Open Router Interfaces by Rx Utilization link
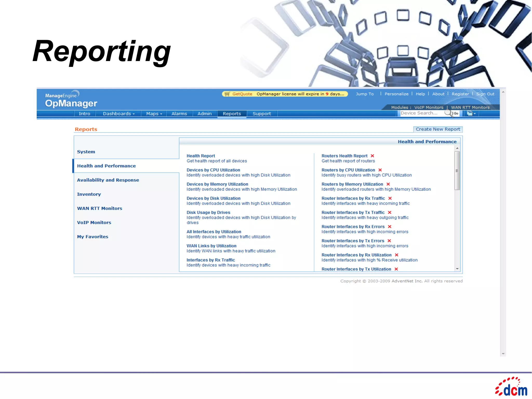This screenshot has width=532, height=399. pos(356,255)
